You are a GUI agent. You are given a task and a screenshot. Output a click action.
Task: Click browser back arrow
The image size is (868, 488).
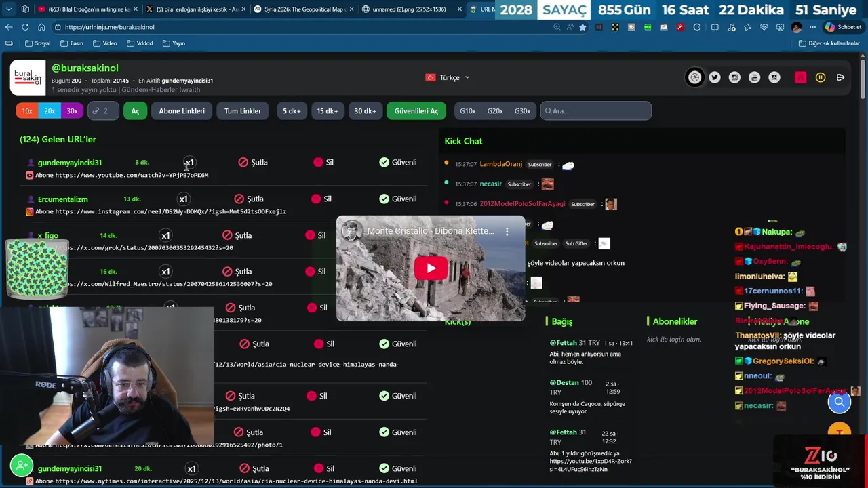pos(8,27)
